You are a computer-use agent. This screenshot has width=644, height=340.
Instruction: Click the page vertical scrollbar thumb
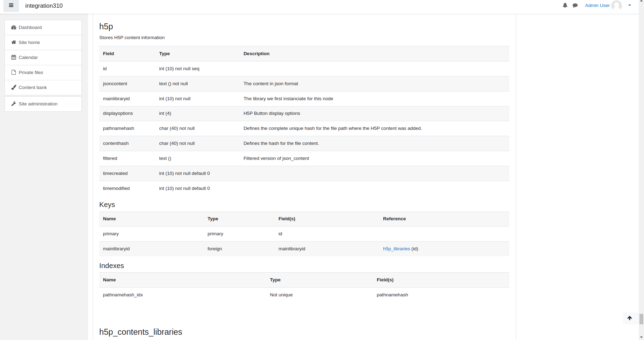pyautogui.click(x=641, y=319)
